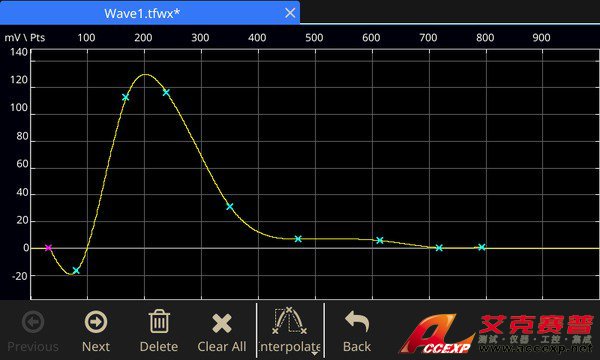The image size is (600, 360).
Task: Select the cyan marker near 720 points
Action: (x=439, y=248)
